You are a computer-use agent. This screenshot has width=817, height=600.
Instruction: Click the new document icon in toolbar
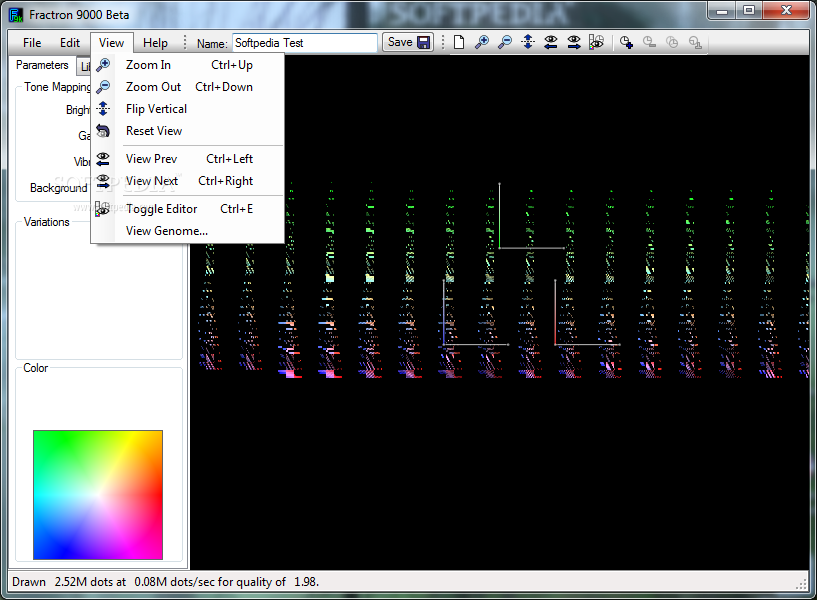tap(459, 42)
